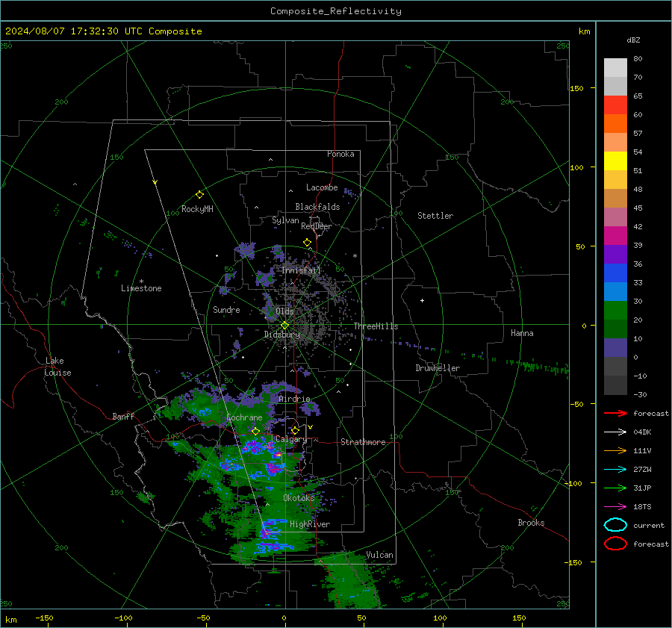Click the green 31JP arrow icon

615,488
